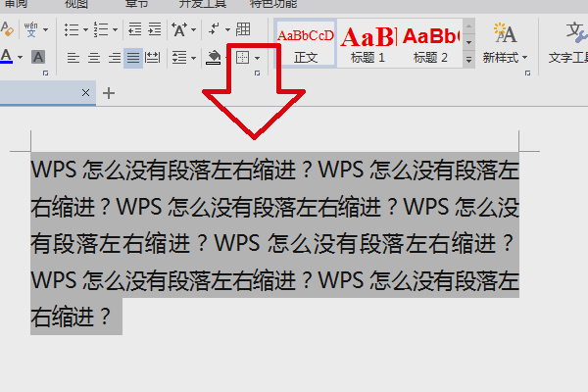Click the increase indent icon
This screenshot has width=588, height=392.
tap(155, 29)
